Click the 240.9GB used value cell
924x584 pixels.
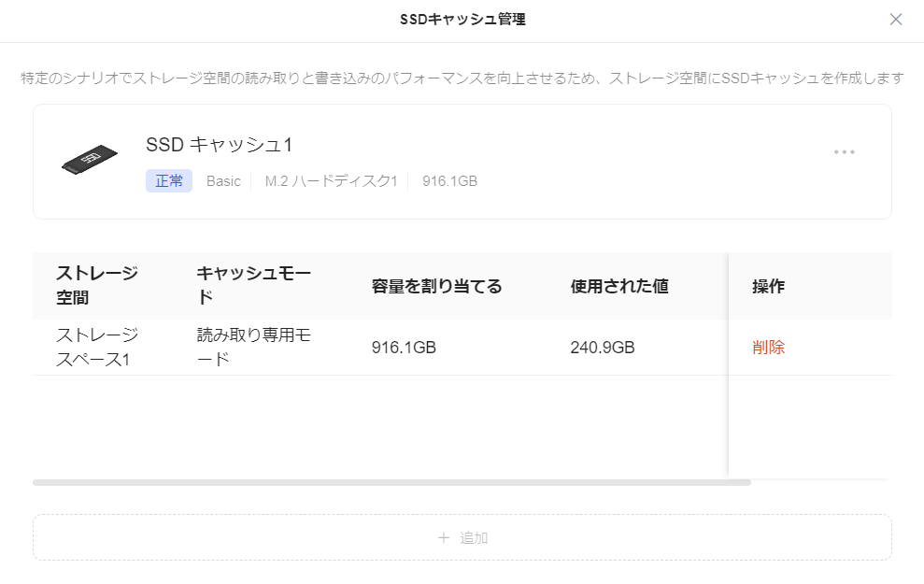[603, 347]
